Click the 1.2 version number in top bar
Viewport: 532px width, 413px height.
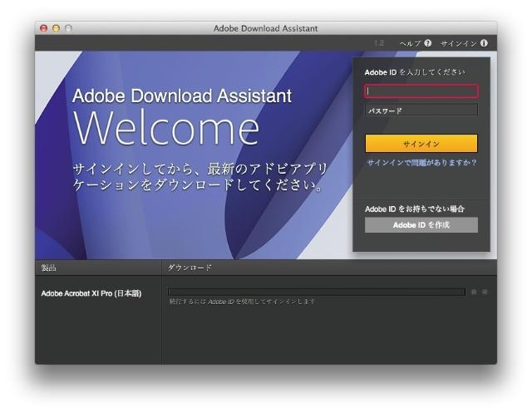[379, 43]
